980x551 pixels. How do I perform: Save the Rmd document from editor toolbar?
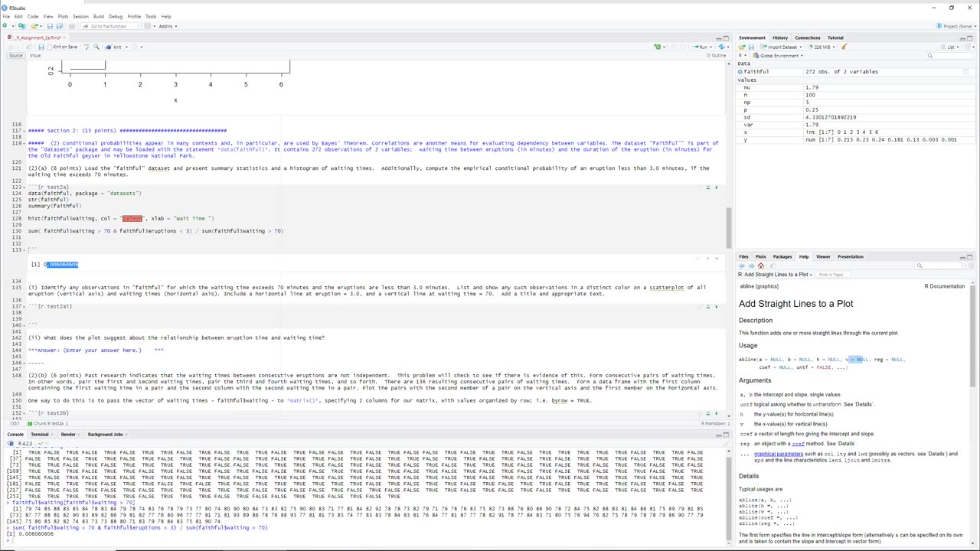click(41, 47)
